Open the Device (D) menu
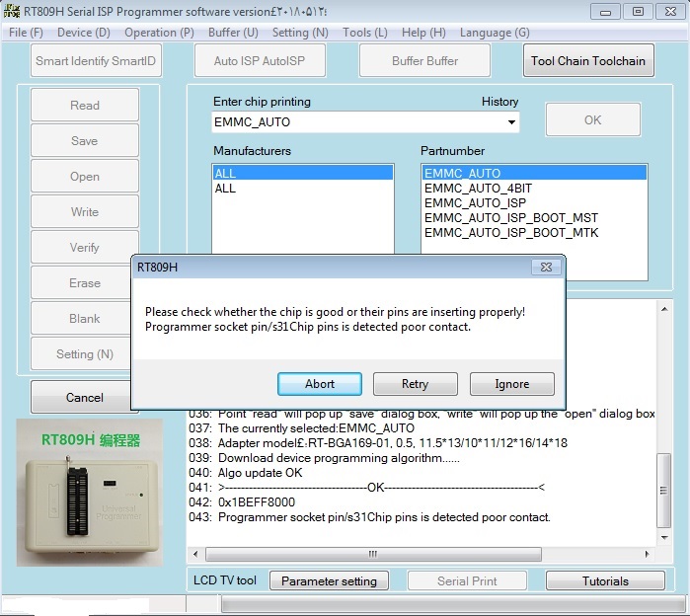 point(84,33)
